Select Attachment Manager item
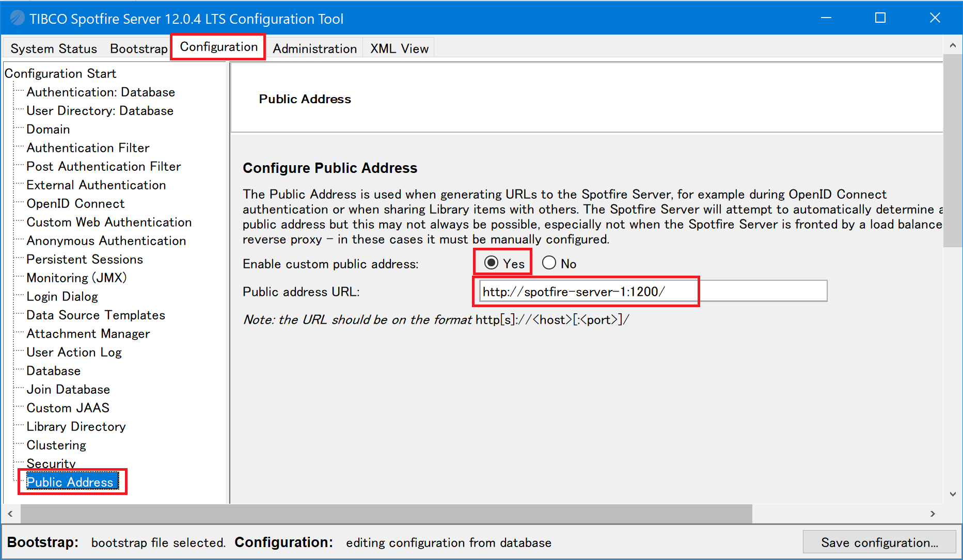963x560 pixels. pyautogui.click(x=88, y=333)
